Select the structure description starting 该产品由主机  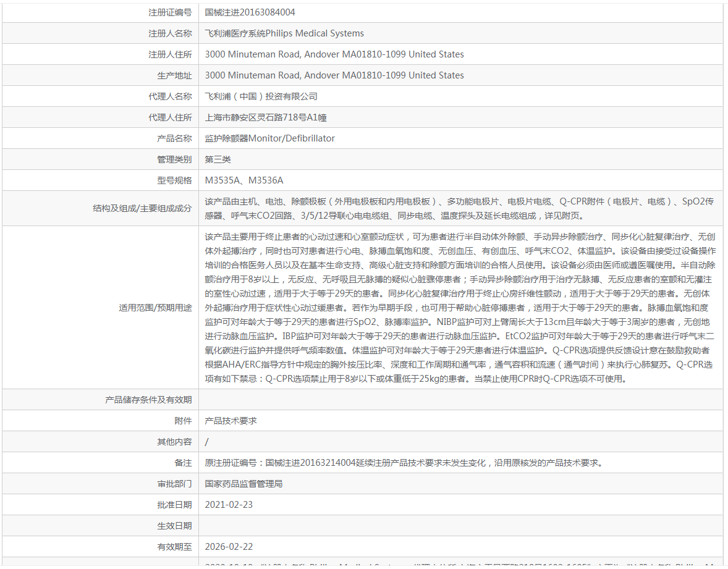(459, 208)
